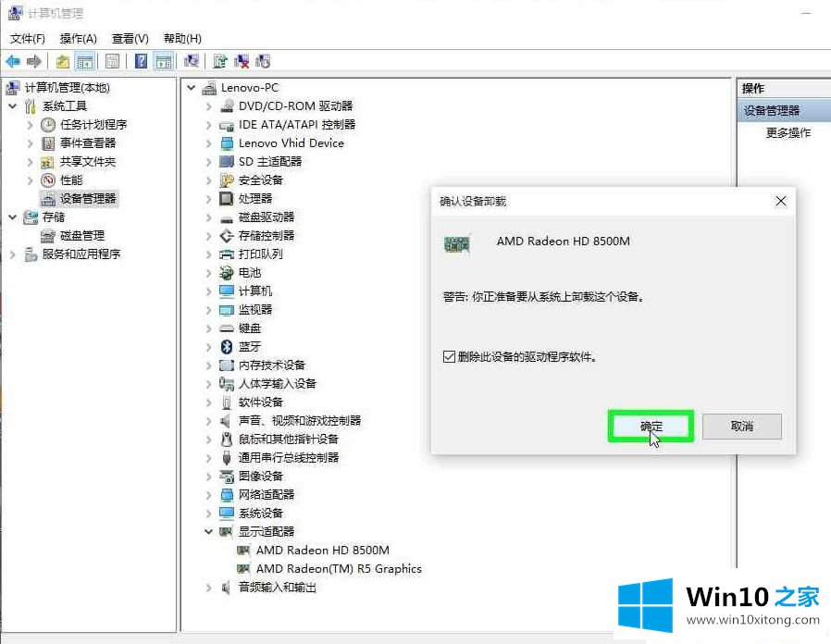Viewport: 831px width, 644px height.
Task: Click the Disk Management (磁盘管理) icon
Action: pyautogui.click(x=48, y=235)
